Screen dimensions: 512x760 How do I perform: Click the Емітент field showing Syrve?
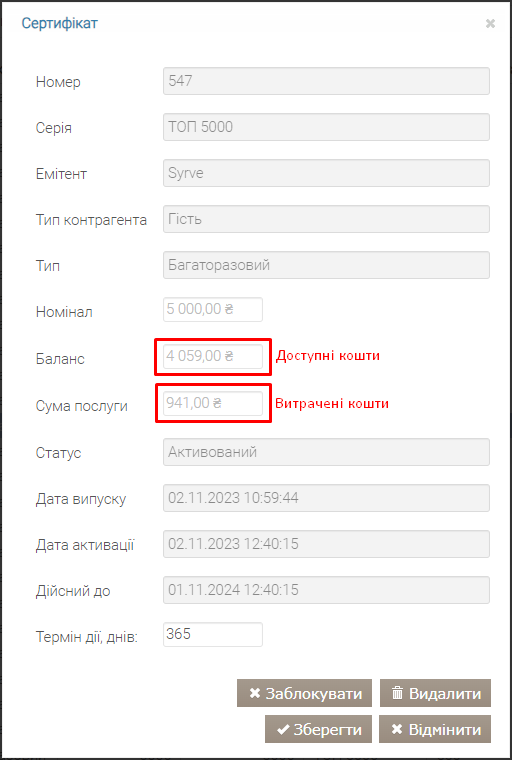click(x=326, y=173)
